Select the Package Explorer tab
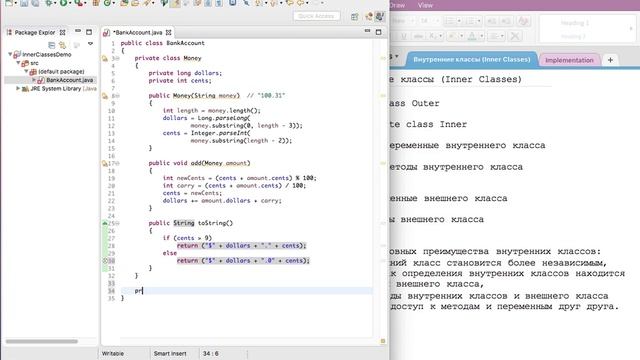 [x=35, y=32]
